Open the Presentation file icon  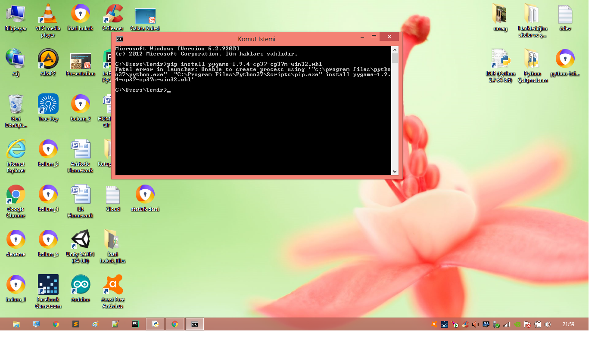(80, 65)
